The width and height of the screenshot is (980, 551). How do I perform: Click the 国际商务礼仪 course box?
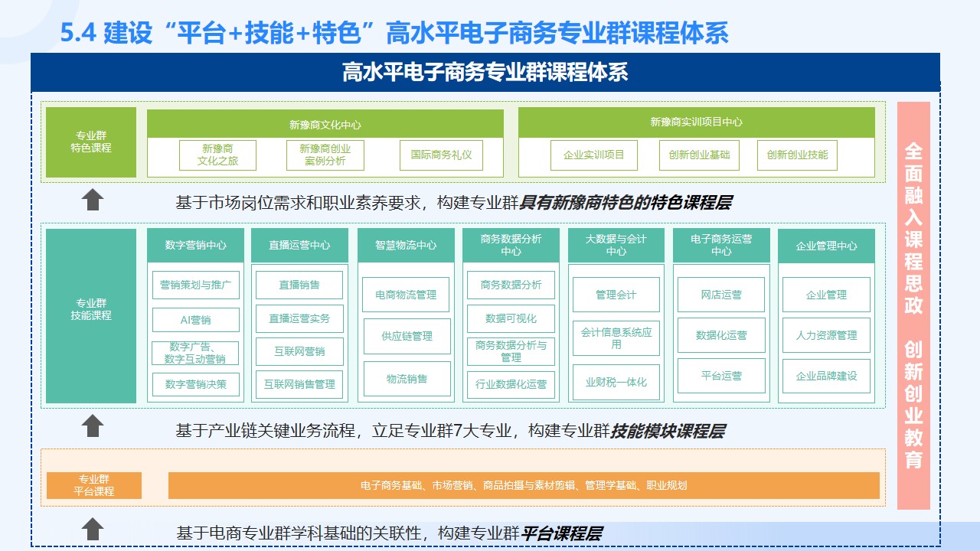(x=441, y=155)
